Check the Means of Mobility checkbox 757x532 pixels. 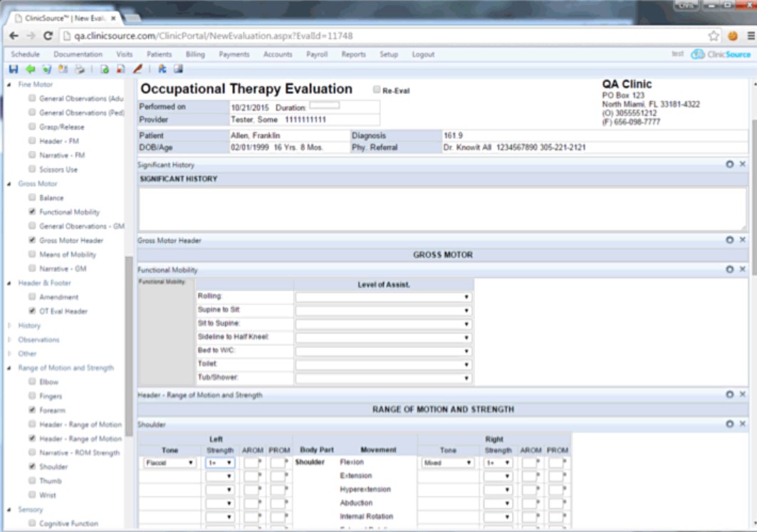32,254
